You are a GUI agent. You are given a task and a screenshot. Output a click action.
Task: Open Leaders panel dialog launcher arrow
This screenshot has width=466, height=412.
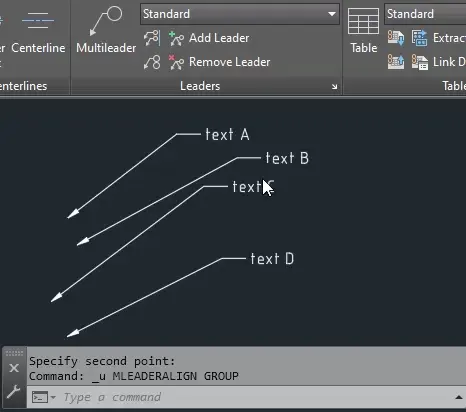(334, 87)
